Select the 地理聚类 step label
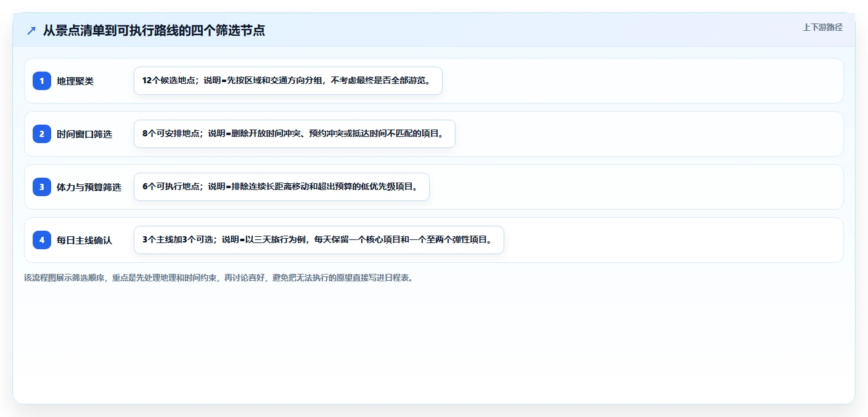Image resolution: width=868 pixels, height=417 pixels. click(75, 81)
